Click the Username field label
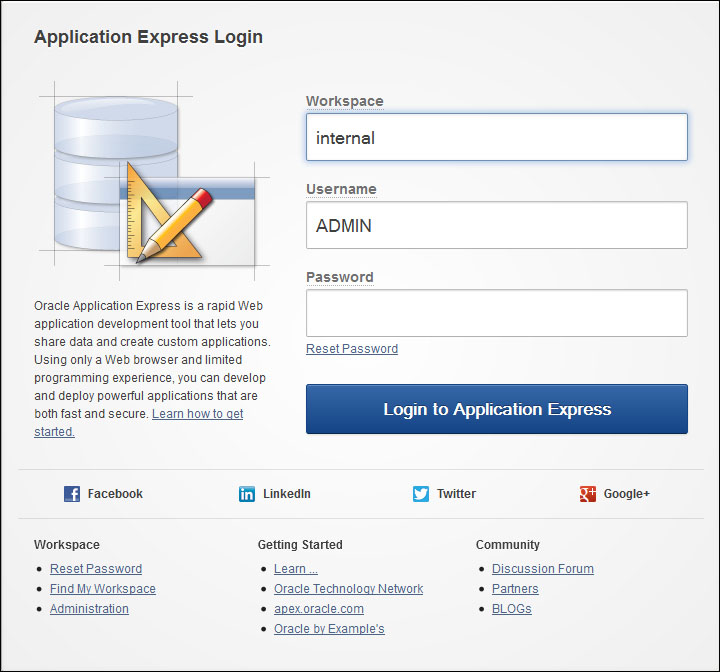The image size is (720, 672). tap(341, 189)
